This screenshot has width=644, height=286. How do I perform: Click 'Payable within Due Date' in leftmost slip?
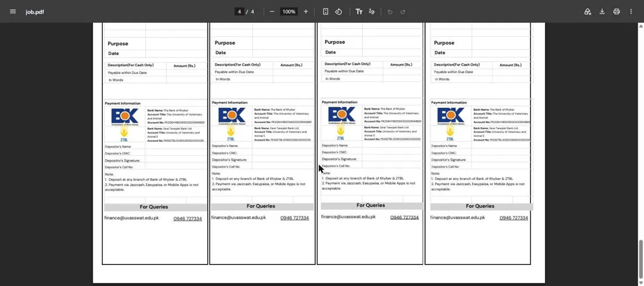coord(127,73)
